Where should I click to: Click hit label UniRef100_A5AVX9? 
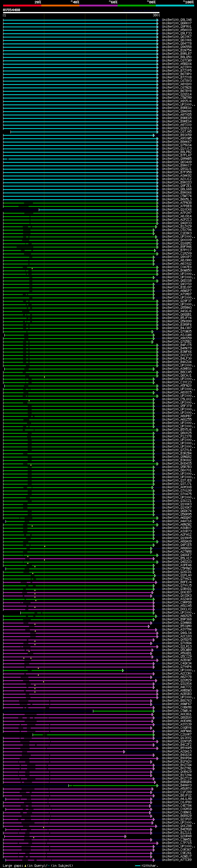click(177, 30)
